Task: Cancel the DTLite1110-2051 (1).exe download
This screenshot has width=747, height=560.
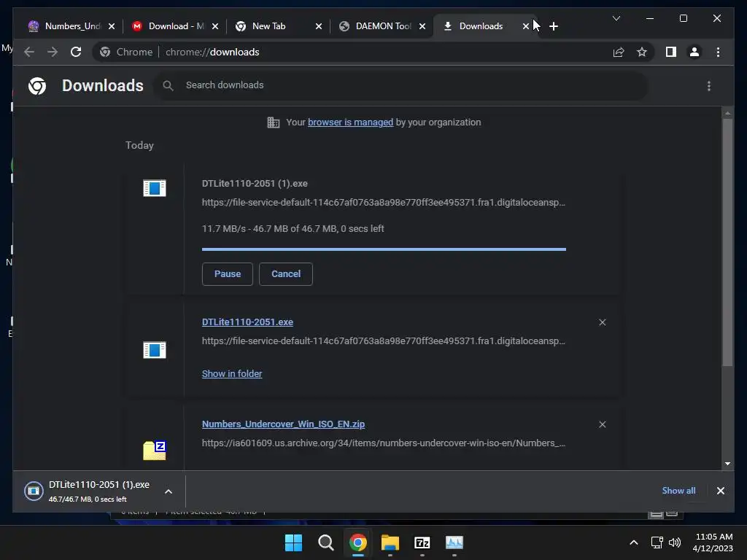Action: click(x=286, y=274)
